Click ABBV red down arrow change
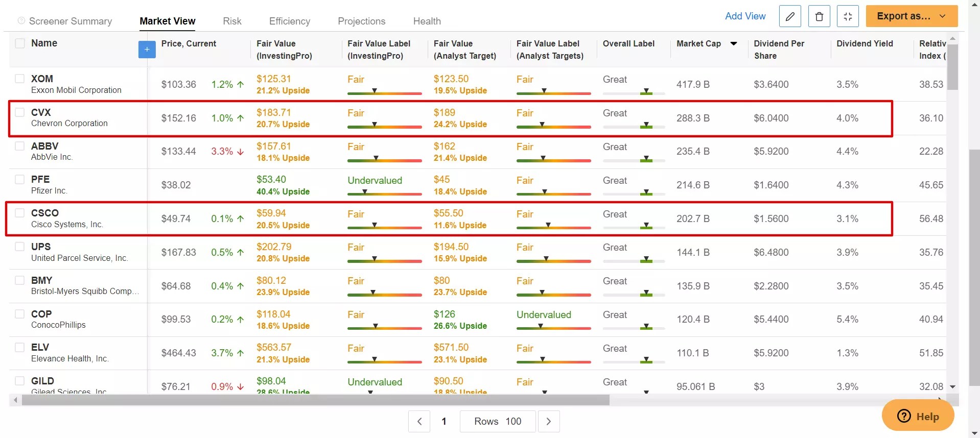 pyautogui.click(x=241, y=152)
